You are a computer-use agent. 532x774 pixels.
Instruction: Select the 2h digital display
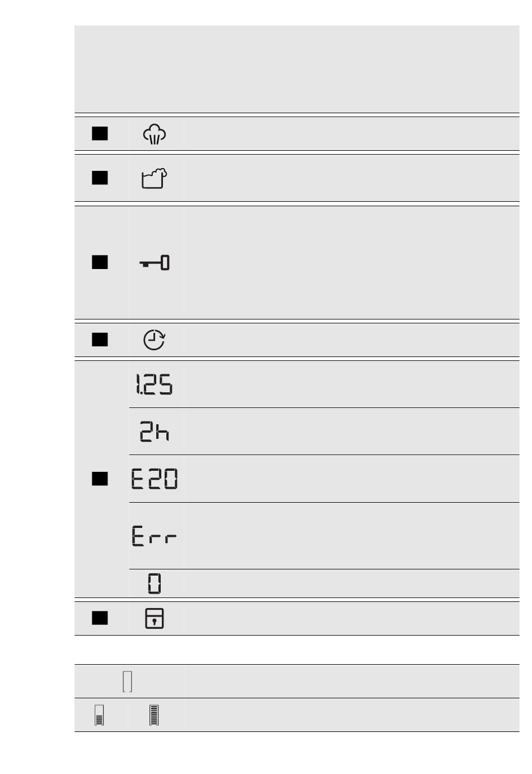(x=155, y=432)
